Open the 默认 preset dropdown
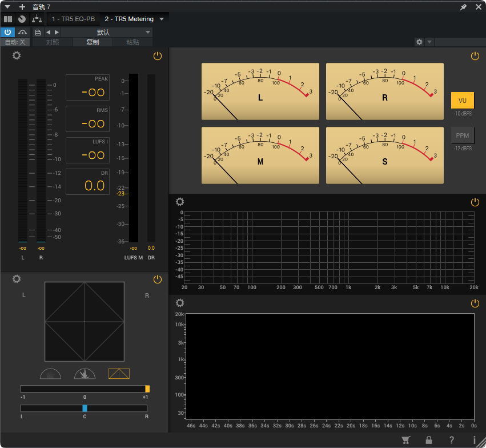This screenshot has width=486, height=448. tap(107, 32)
